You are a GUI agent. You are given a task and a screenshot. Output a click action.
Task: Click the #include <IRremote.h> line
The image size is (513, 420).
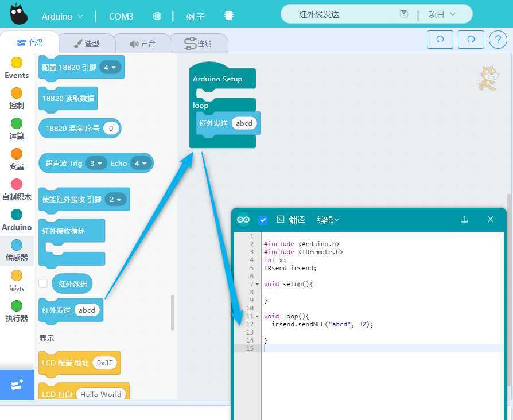pyautogui.click(x=304, y=252)
